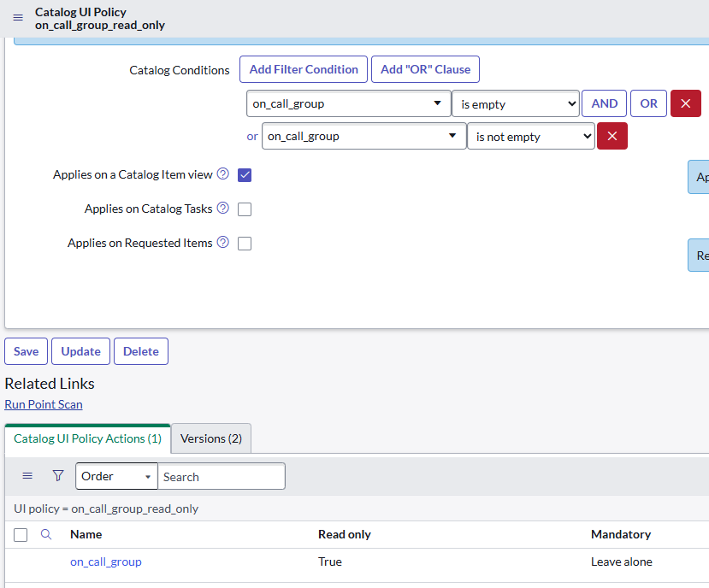
Task: Open the related list actions menu icon
Action: tap(27, 475)
